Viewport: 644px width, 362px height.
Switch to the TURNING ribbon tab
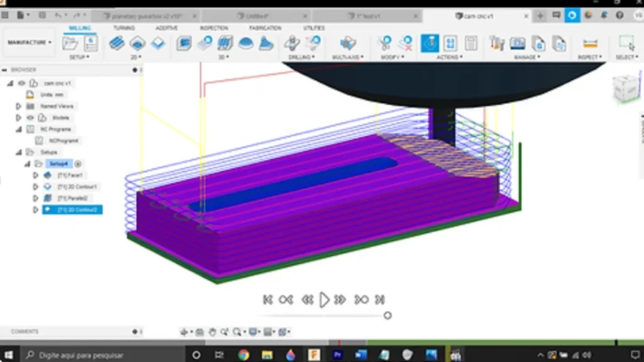click(124, 28)
